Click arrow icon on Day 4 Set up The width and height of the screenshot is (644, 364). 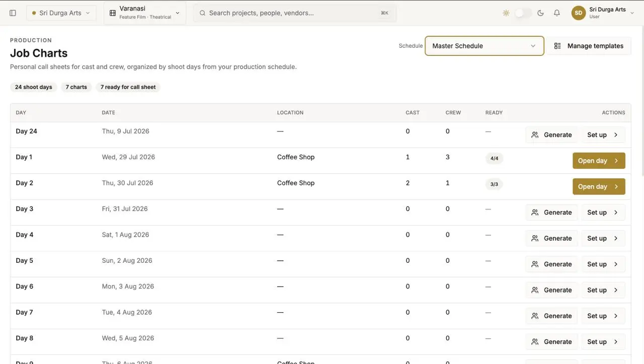point(616,239)
